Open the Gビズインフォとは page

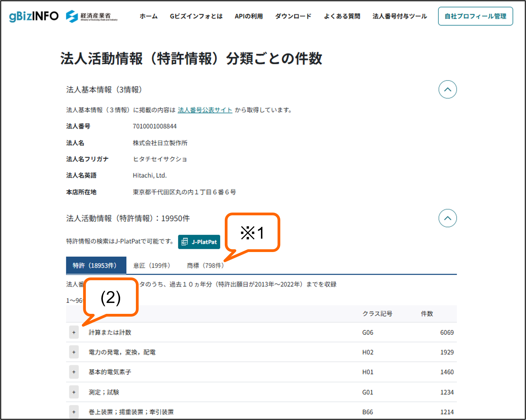pos(196,16)
